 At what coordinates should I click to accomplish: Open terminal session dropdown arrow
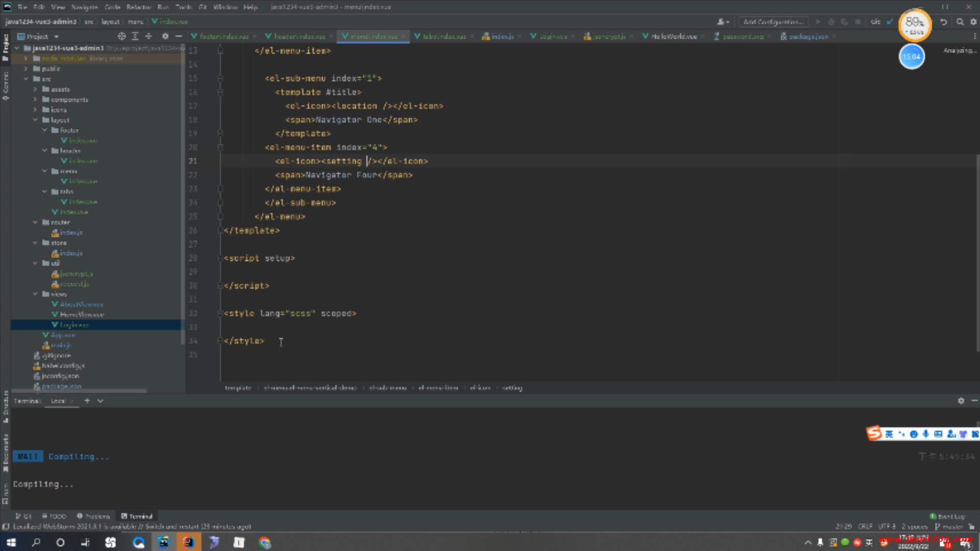click(x=100, y=400)
